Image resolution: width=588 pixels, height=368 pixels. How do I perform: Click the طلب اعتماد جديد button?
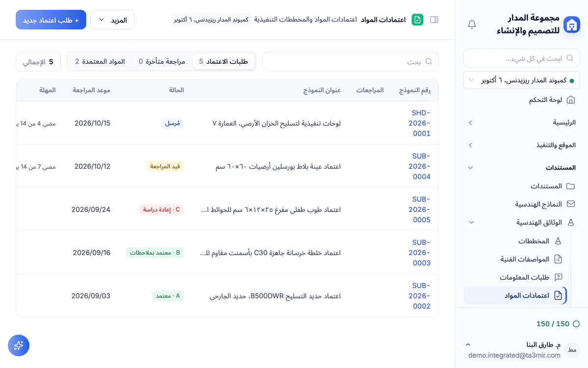[51, 20]
